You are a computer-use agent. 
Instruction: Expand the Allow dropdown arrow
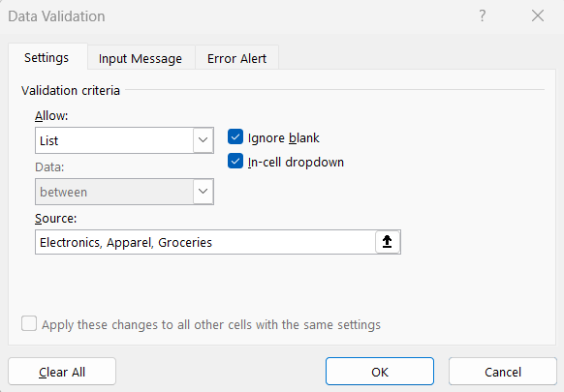(204, 140)
